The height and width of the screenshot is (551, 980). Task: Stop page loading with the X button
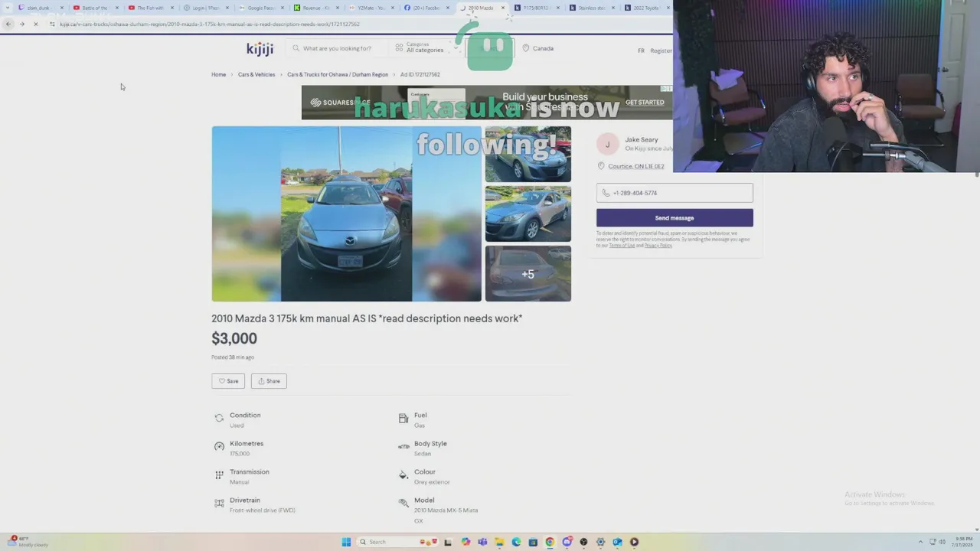pyautogui.click(x=35, y=24)
